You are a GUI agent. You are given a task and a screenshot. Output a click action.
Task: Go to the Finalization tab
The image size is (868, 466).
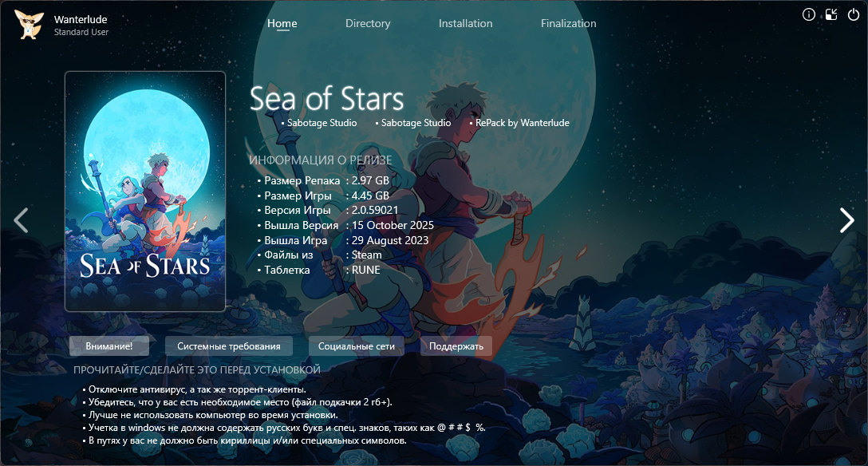point(569,23)
